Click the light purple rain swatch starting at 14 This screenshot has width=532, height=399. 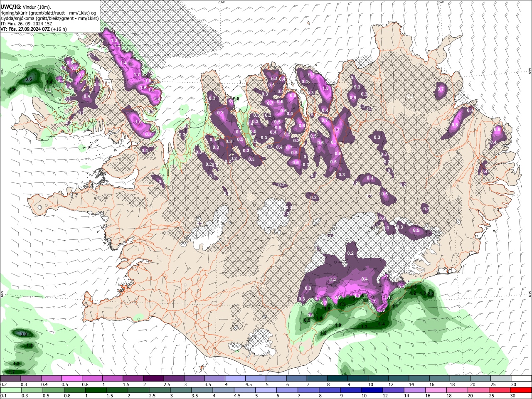pos(414,390)
